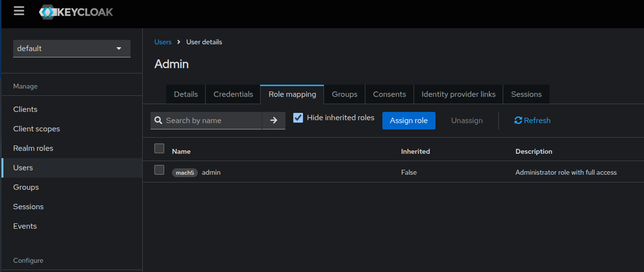This screenshot has width=644, height=272.
Task: Open the default realm dropdown
Action: coord(72,49)
